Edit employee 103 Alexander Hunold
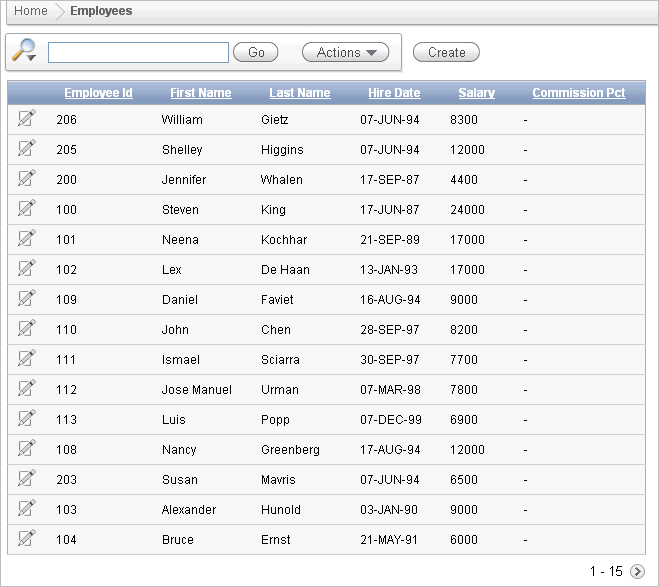This screenshot has height=587, width=659. [x=26, y=508]
